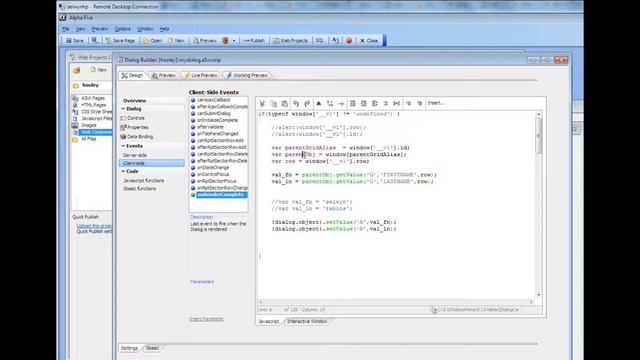Click the red circle icon in the toolbar

[x=349, y=40]
